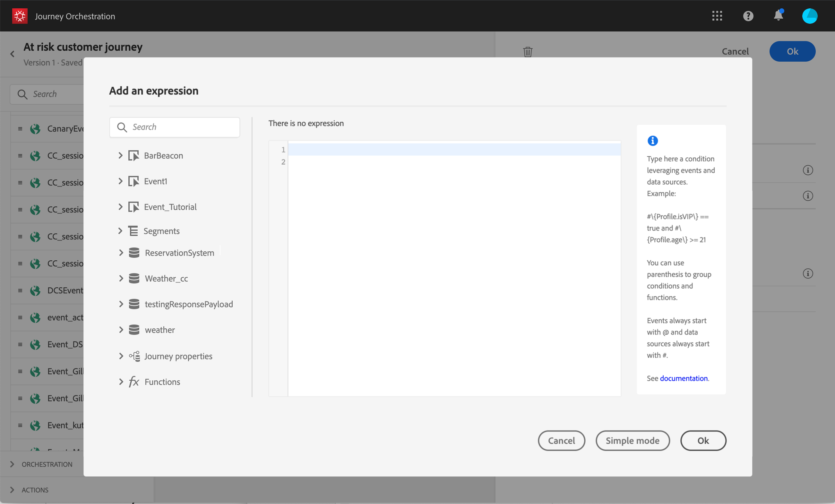This screenshot has width=835, height=504.
Task: Click the user profile avatar
Action: pos(809,16)
